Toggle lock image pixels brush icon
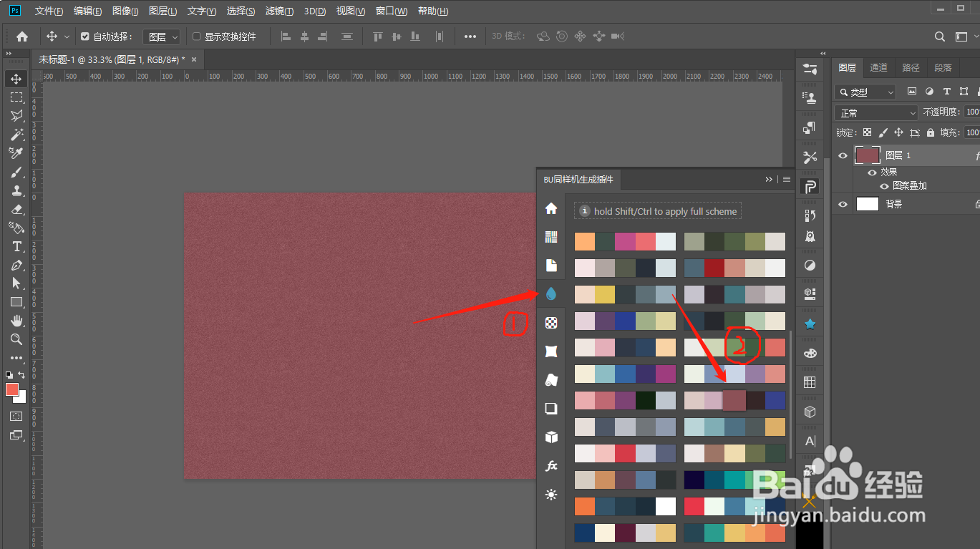 [x=883, y=132]
